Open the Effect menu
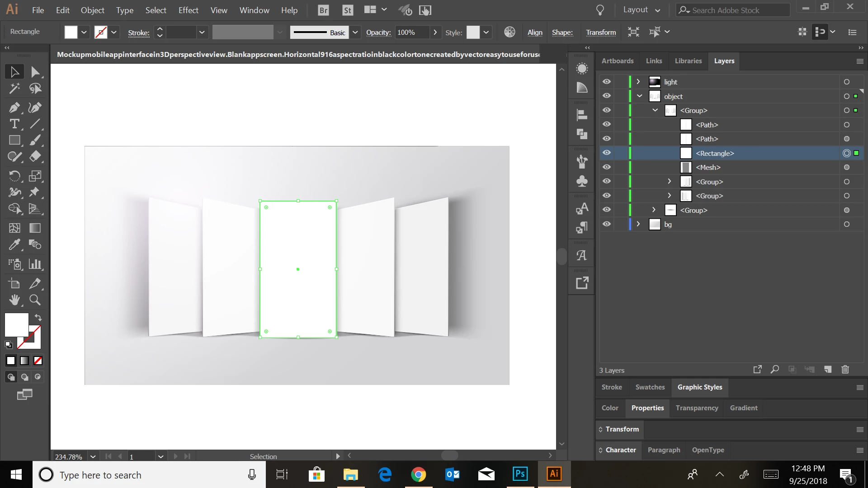 pos(188,10)
